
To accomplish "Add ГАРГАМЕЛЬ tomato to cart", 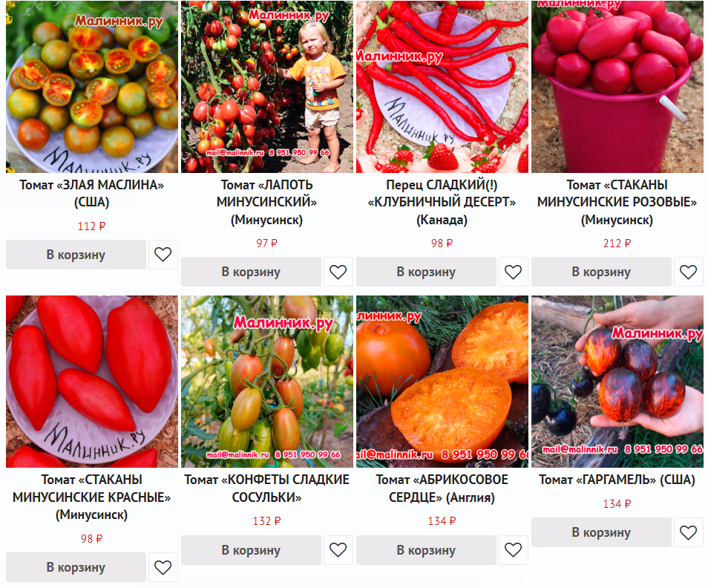I will pyautogui.click(x=601, y=532).
